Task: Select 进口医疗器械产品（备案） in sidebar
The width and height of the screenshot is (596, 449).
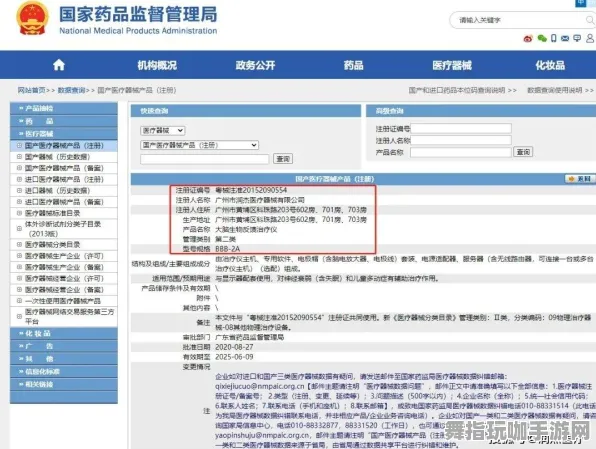Action: coord(64,202)
